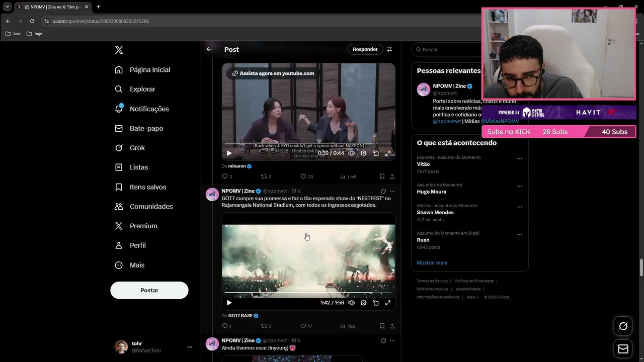Viewport: 644px width, 362px height.
Task: Bookmark the GOT7 post
Action: click(x=382, y=326)
